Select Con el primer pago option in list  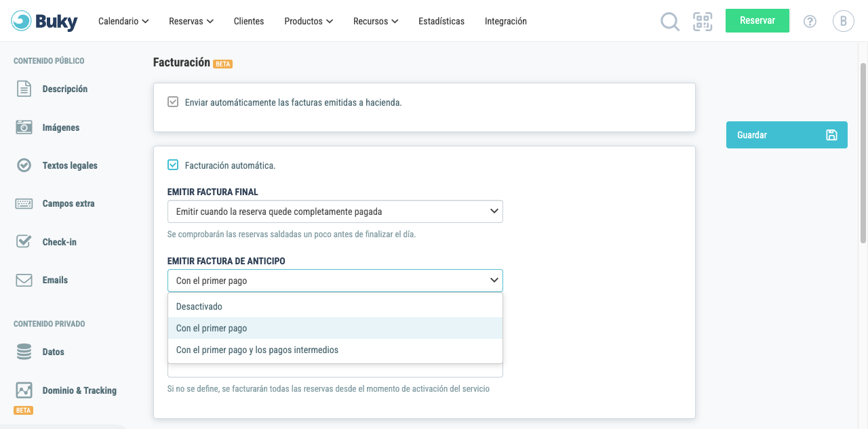pos(335,328)
